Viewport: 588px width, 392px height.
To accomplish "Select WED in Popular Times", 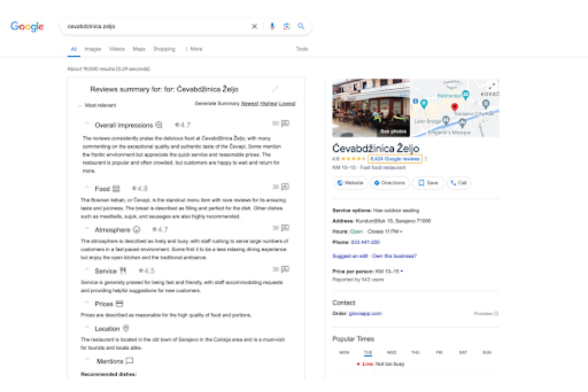I will (392, 352).
